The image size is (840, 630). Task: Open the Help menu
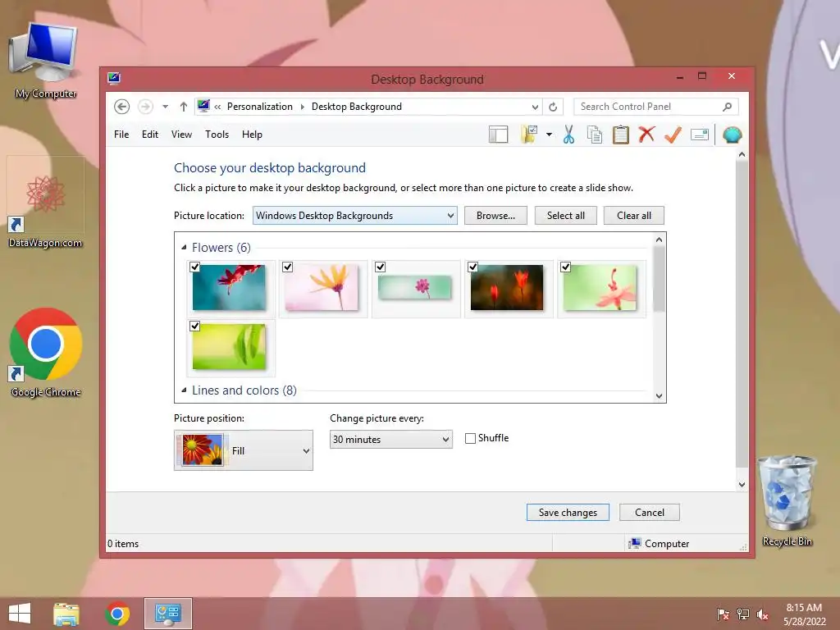(252, 135)
